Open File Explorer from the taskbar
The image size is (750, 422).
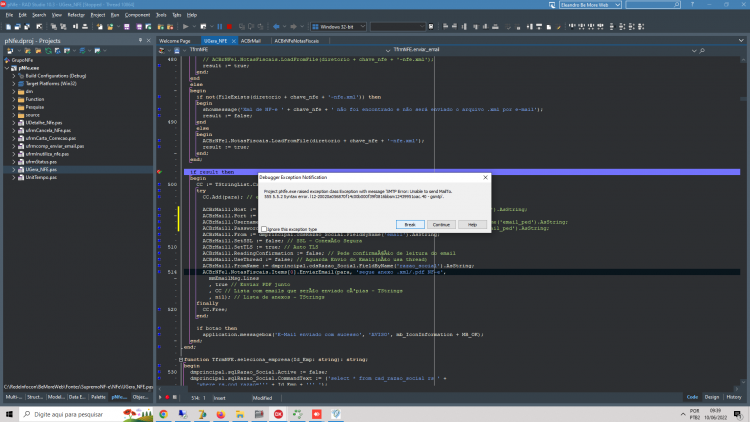click(240, 414)
